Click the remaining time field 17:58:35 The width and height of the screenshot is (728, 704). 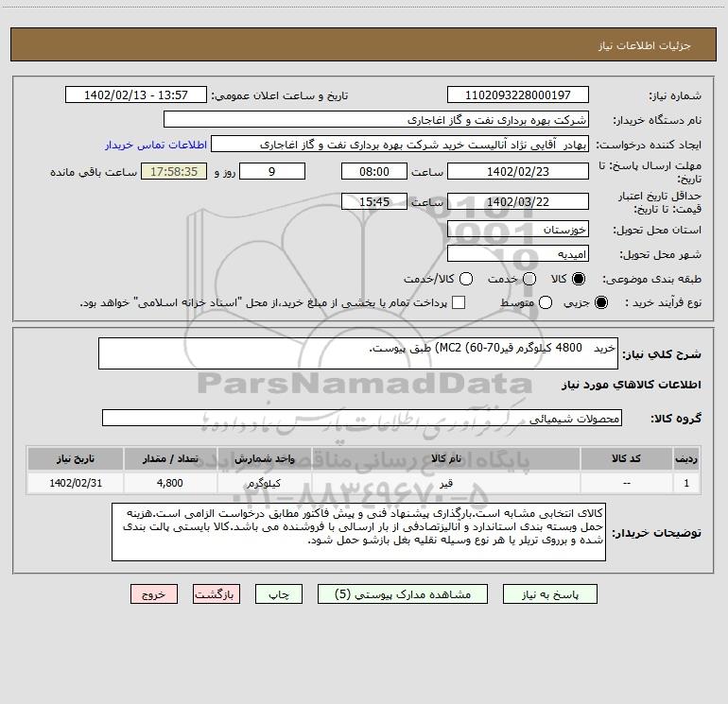click(174, 172)
